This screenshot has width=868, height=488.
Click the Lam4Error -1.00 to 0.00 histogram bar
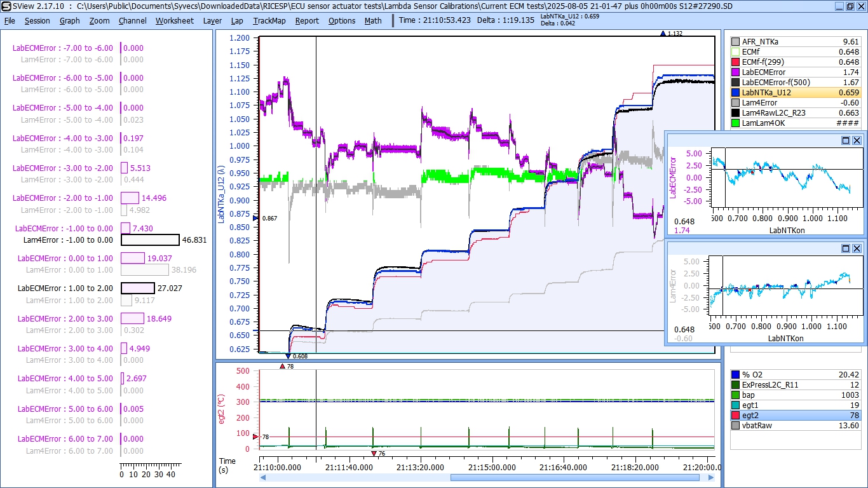[x=150, y=240]
